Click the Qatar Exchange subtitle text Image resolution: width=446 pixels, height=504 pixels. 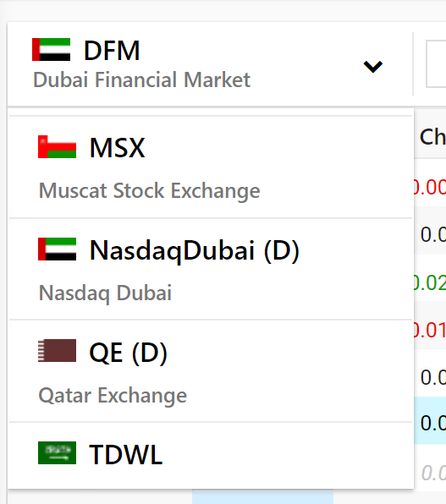click(x=113, y=396)
